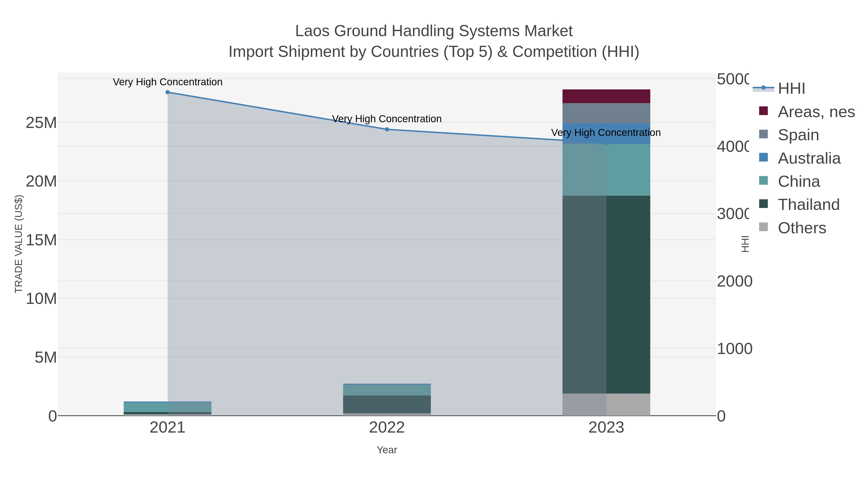868x488 pixels.
Task: Click the 2023 Very High Concentration annotation
Action: tap(606, 133)
